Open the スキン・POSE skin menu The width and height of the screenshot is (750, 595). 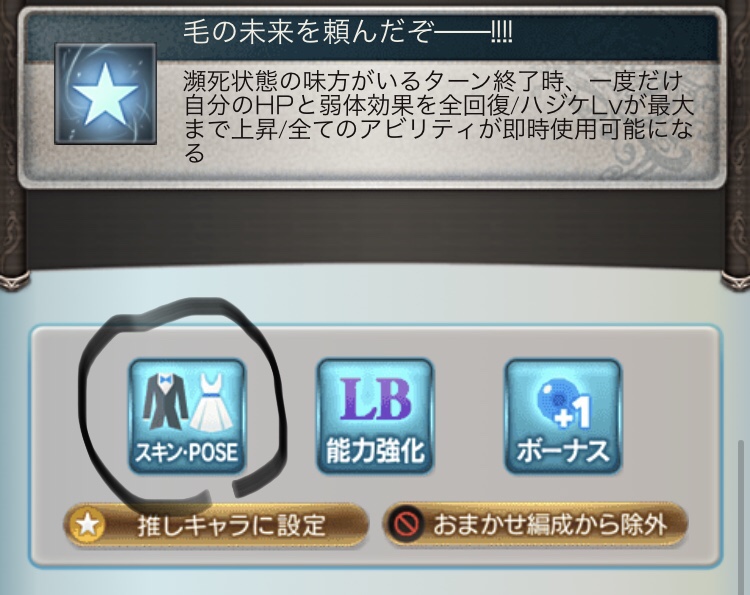[x=187, y=417]
